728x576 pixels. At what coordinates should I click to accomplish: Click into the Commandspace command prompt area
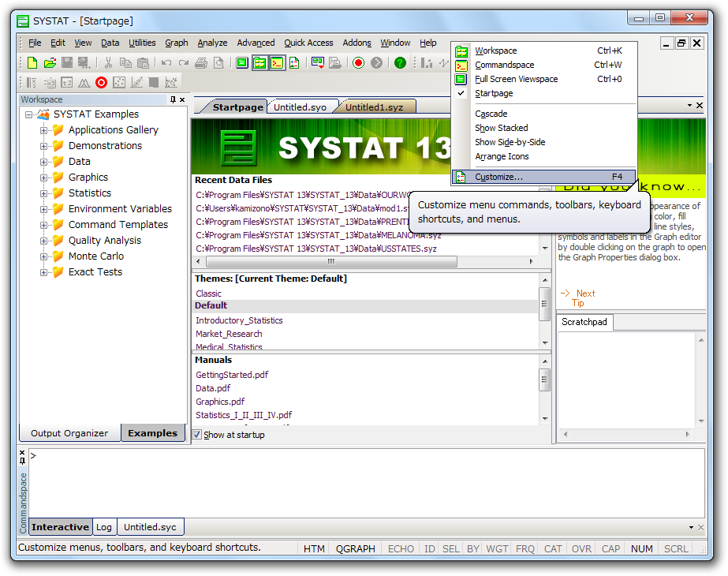click(x=367, y=483)
